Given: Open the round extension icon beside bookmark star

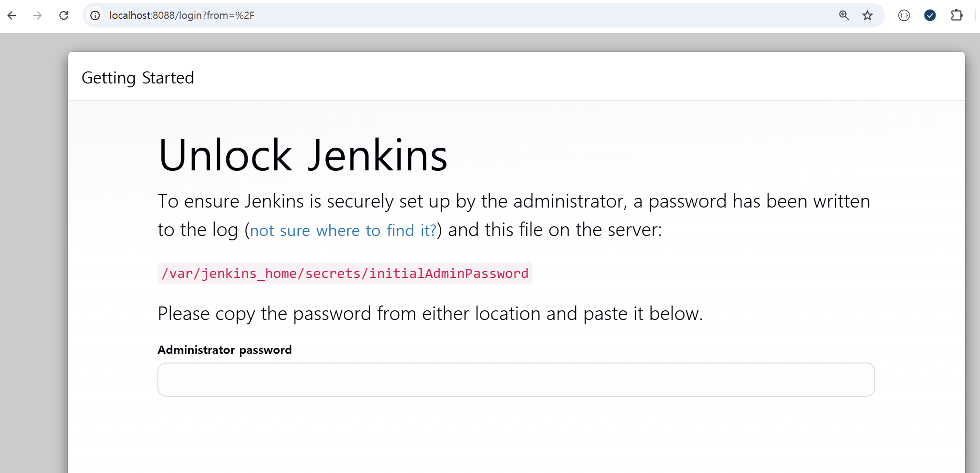Looking at the screenshot, I should click(x=904, y=15).
